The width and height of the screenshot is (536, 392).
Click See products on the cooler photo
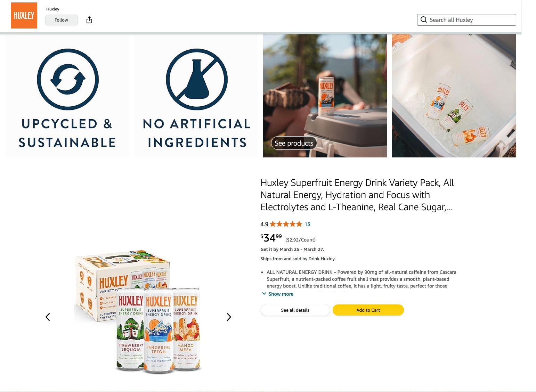(x=294, y=143)
